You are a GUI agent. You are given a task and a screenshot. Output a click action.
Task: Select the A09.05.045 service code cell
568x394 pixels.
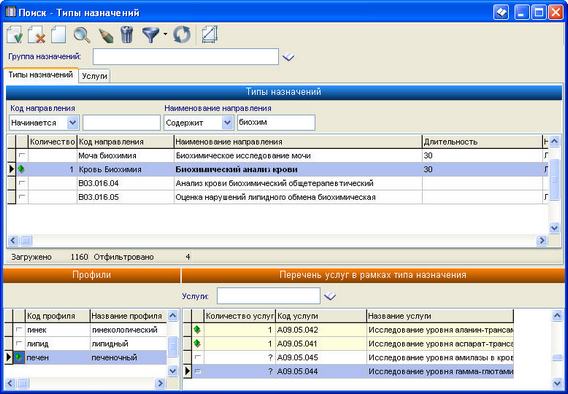coord(321,357)
